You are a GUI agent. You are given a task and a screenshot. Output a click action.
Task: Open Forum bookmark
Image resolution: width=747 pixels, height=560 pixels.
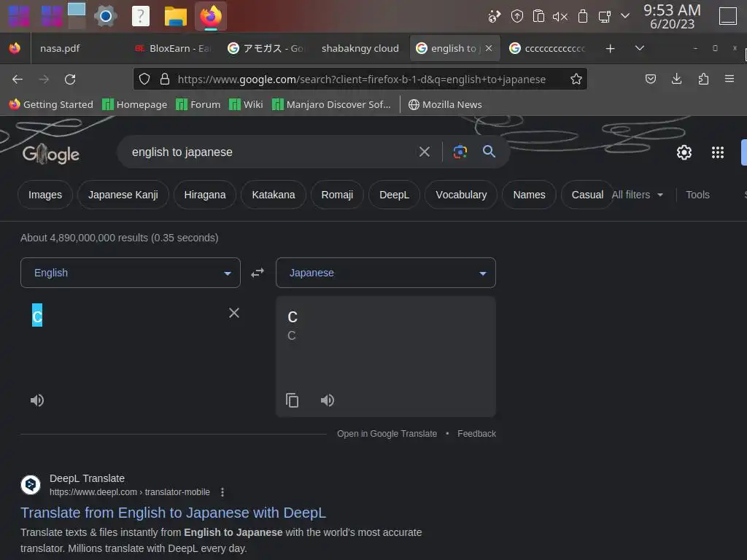198,104
